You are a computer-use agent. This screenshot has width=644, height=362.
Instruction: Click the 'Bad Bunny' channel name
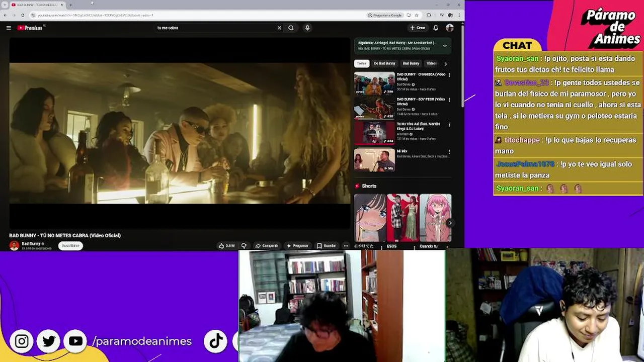pyautogui.click(x=31, y=243)
